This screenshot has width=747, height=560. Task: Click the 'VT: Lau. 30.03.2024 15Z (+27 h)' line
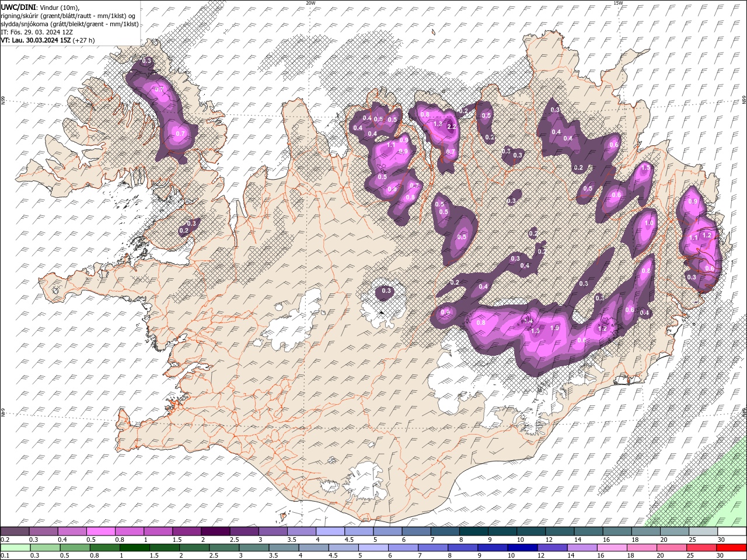pyautogui.click(x=48, y=40)
